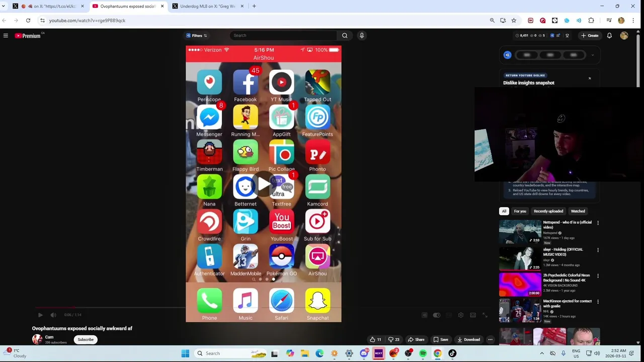Open YouTube account avatar menu

click(624, 36)
